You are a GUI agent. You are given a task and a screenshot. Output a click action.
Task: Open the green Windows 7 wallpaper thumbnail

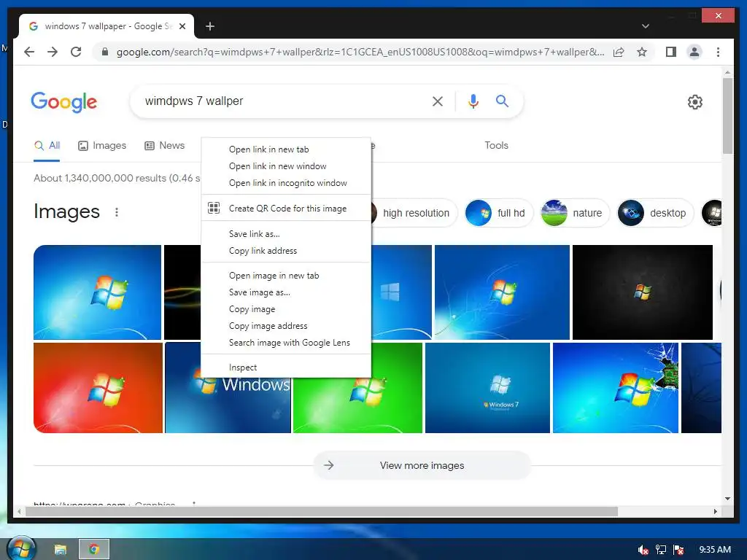357,405
